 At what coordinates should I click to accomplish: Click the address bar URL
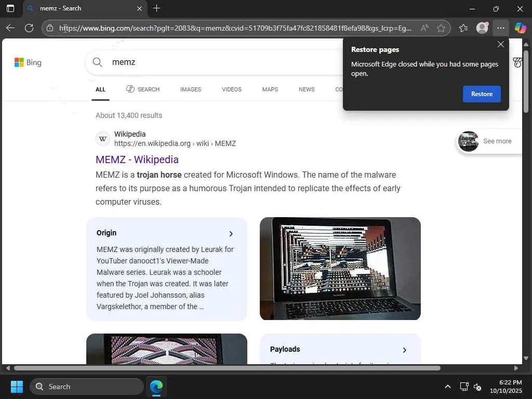tap(235, 28)
